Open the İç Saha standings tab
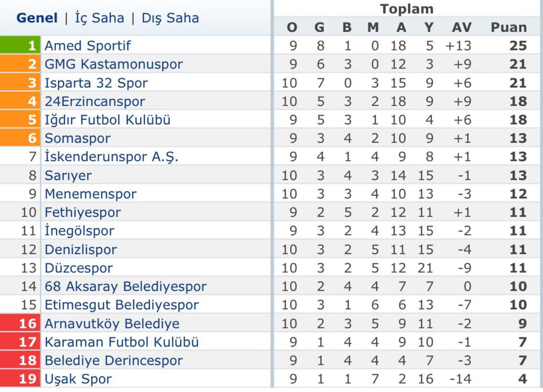Image resolution: width=543 pixels, height=392 pixels. pyautogui.click(x=99, y=18)
